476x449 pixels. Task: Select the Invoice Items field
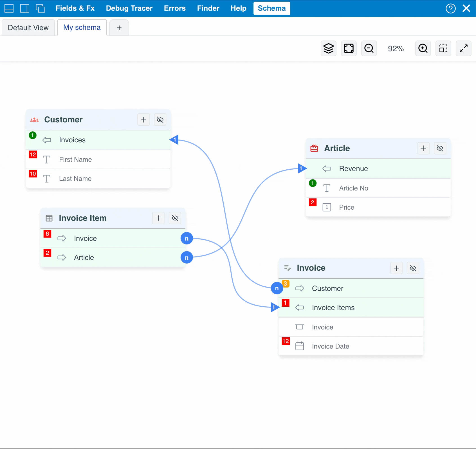coord(351,307)
